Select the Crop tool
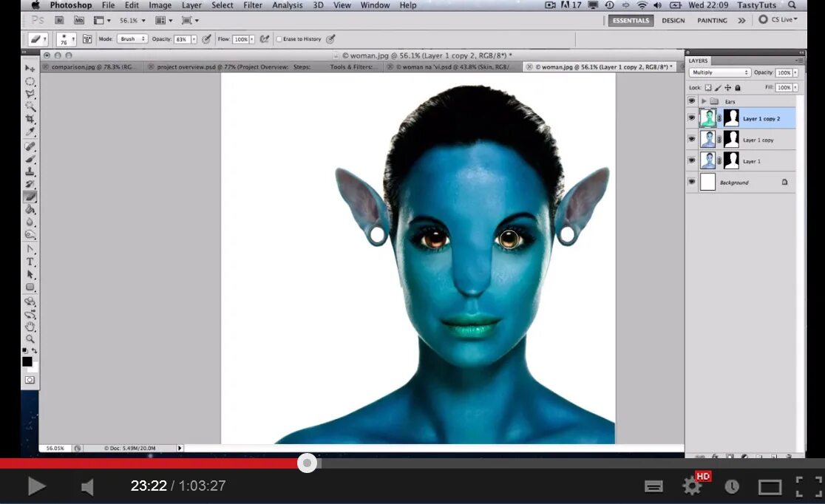 coord(30,120)
